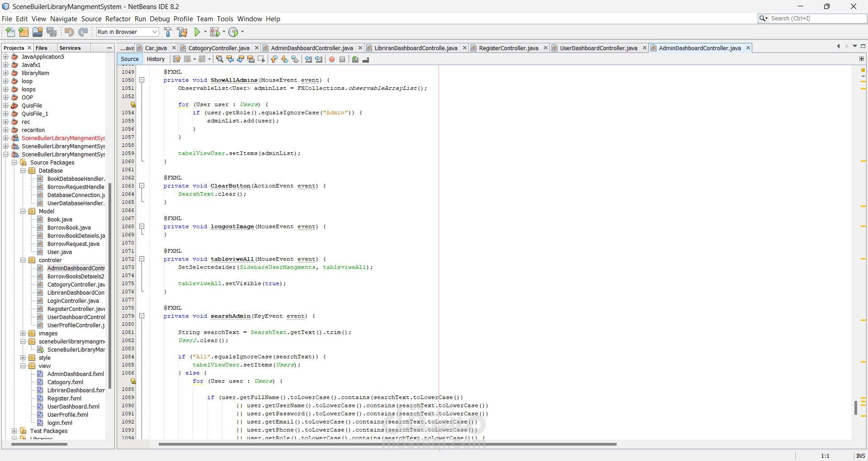
Task: Switch editor to History view
Action: click(156, 59)
